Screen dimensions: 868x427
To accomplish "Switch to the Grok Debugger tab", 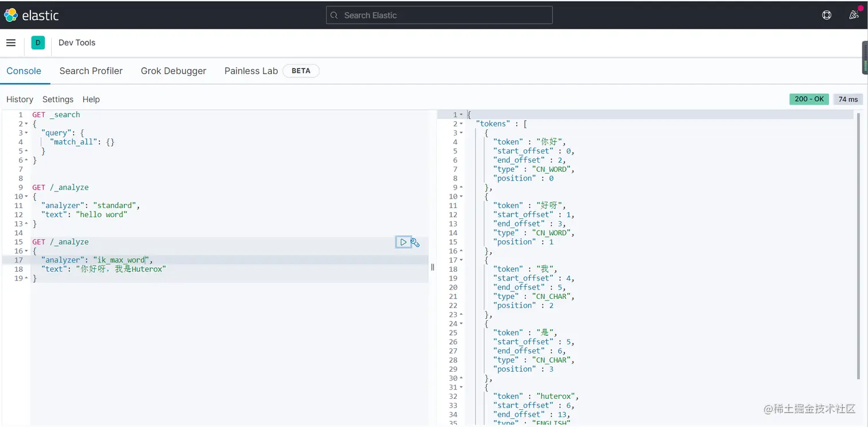I will pyautogui.click(x=173, y=71).
